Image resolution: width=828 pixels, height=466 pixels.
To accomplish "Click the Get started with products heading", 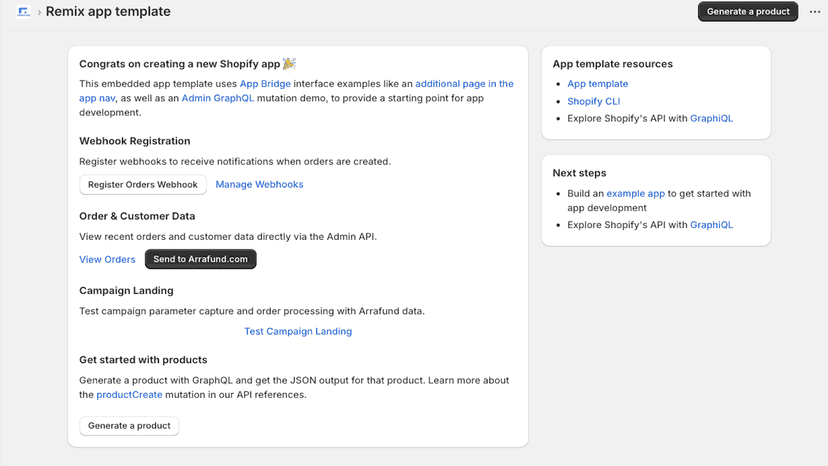I will 143,360.
